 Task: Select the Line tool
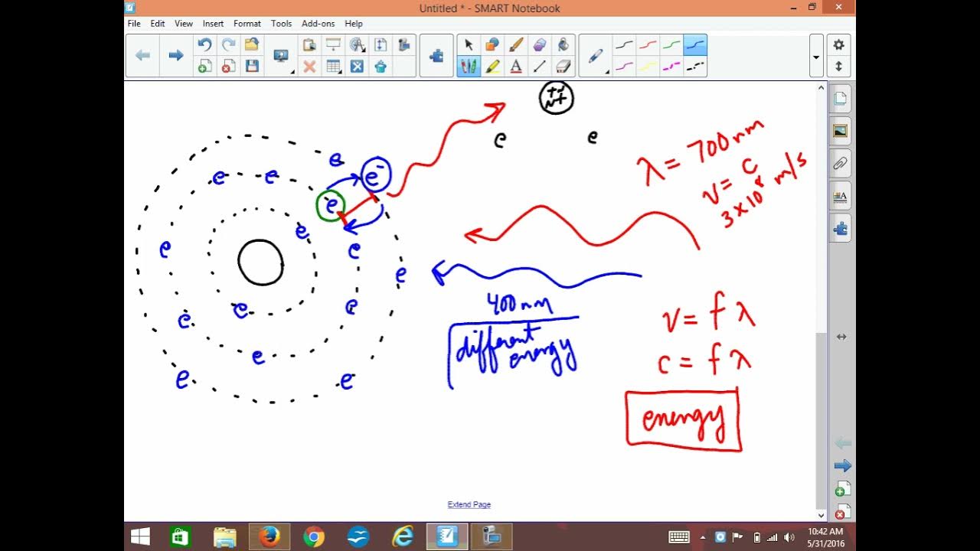(x=540, y=67)
